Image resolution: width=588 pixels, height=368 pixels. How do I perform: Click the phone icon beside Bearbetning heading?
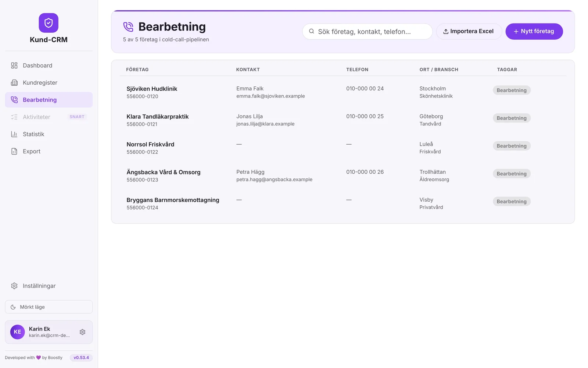[128, 27]
